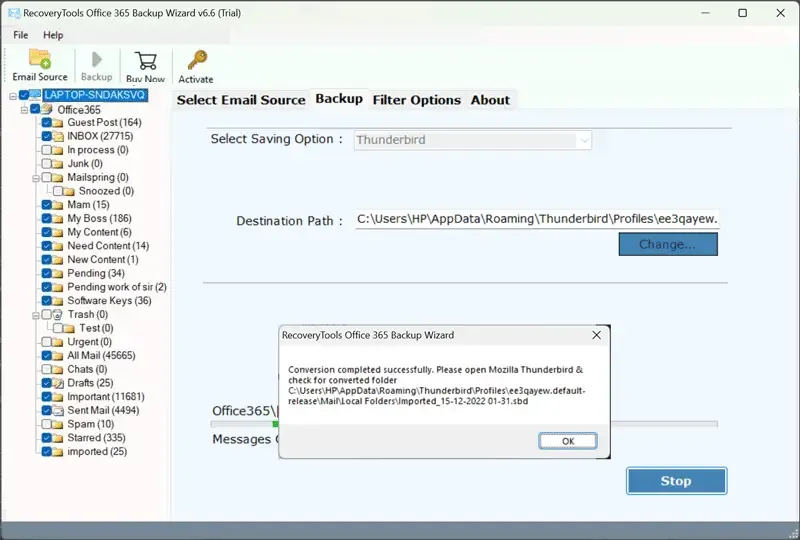
Task: Click the Activate key icon
Action: [196, 61]
